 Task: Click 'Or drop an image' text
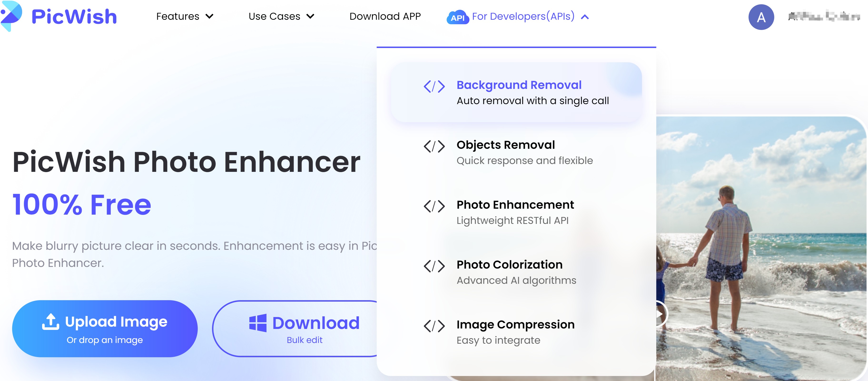click(x=105, y=340)
